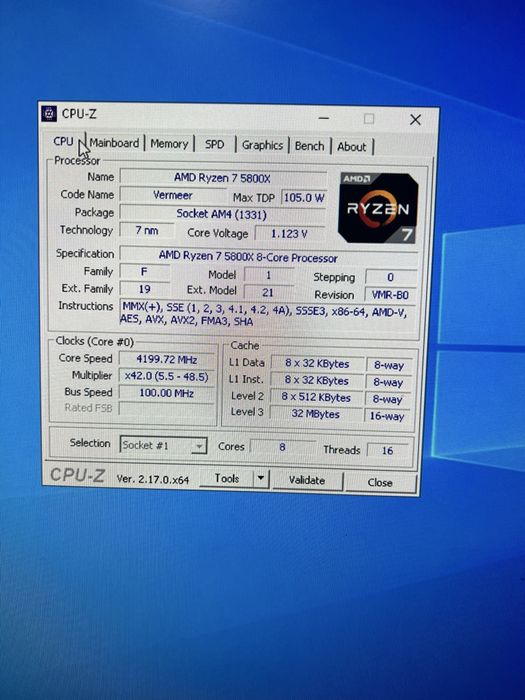This screenshot has width=525, height=700.
Task: Select the CPU tab
Action: coord(63,142)
